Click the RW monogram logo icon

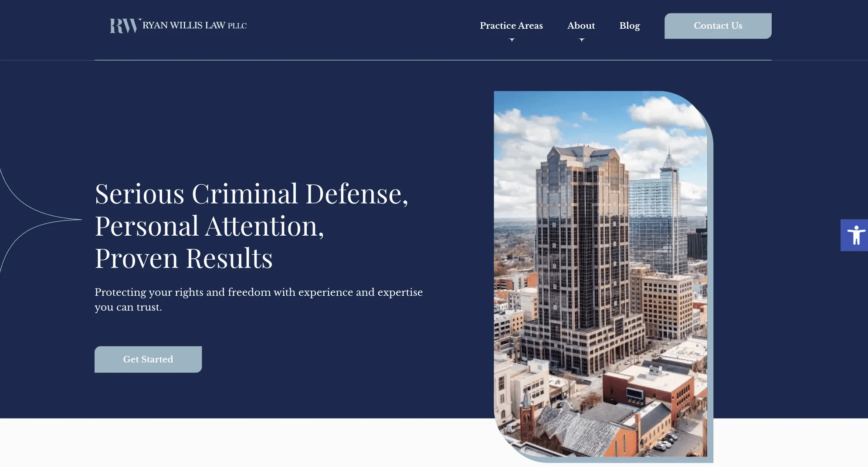pyautogui.click(x=124, y=26)
